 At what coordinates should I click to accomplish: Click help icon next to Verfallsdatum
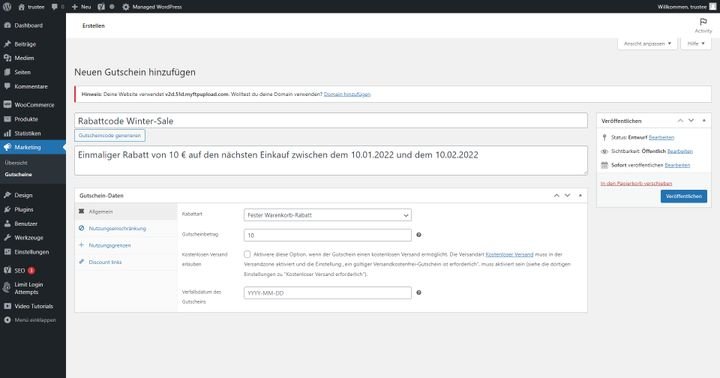pos(419,292)
